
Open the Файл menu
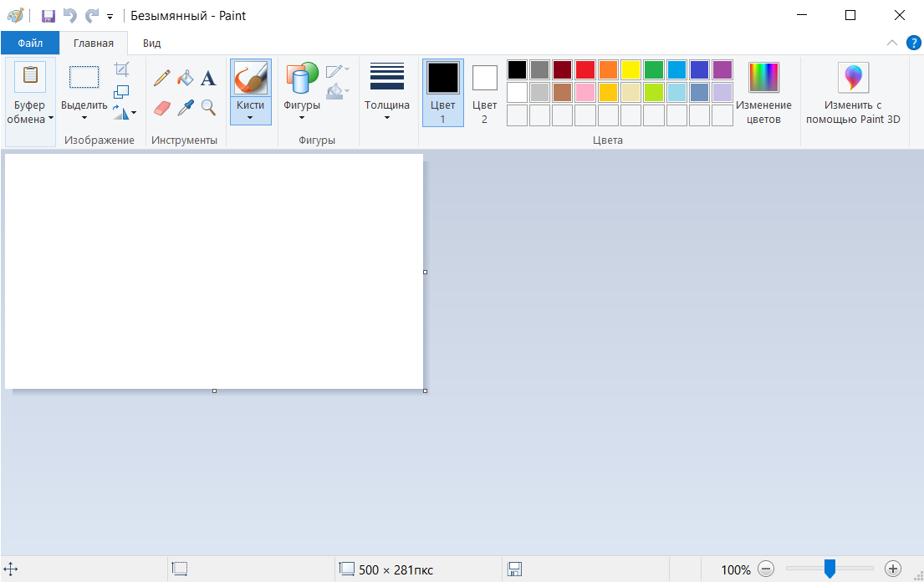coord(30,42)
